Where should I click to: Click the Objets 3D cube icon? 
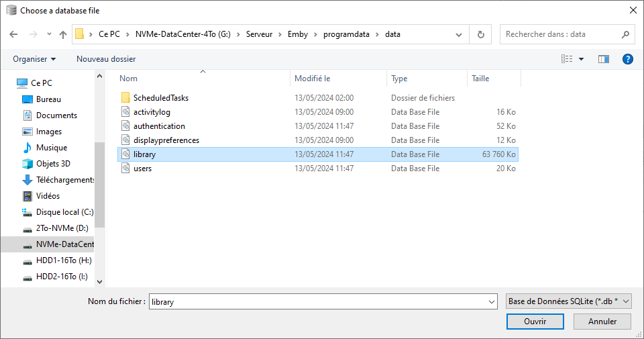(28, 164)
